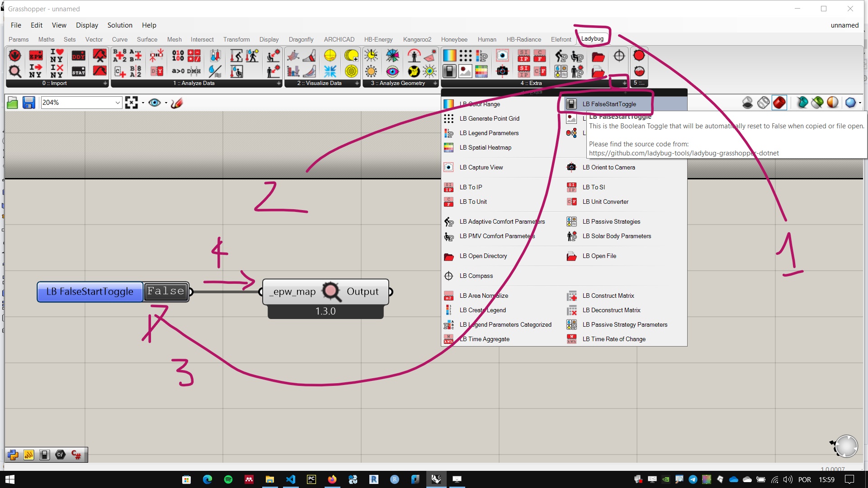Open the Windows Start menu
Viewport: 868px width, 488px height.
pyautogui.click(x=10, y=479)
